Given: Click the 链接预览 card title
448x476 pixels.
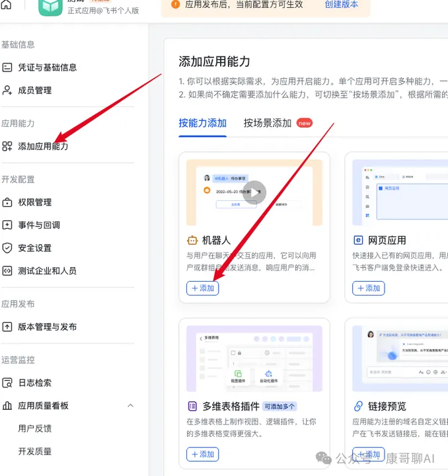Looking at the screenshot, I should [387, 406].
